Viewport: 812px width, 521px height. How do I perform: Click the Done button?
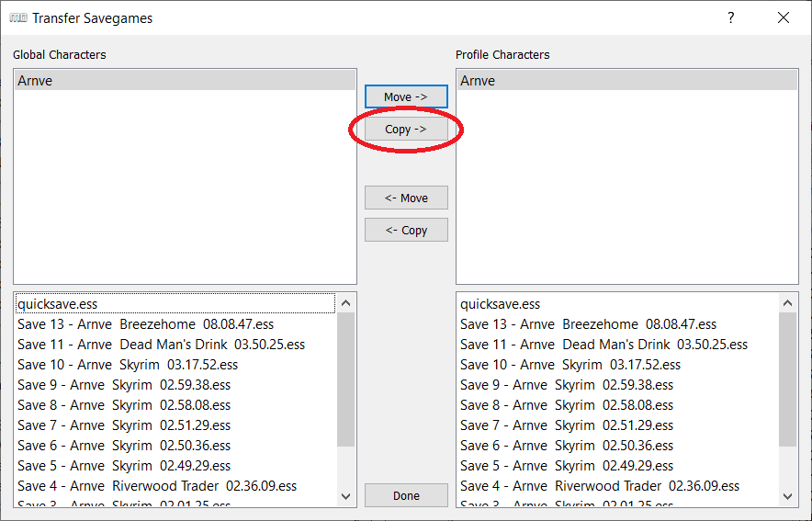tap(406, 495)
